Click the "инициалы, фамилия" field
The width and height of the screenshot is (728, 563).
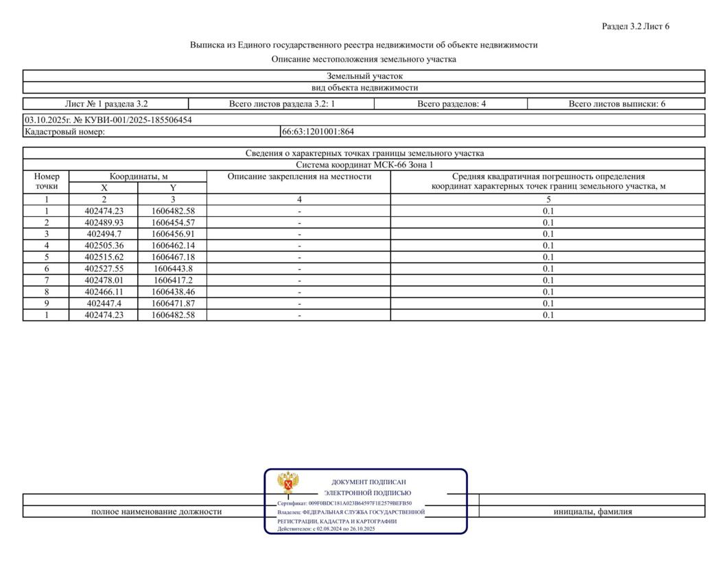click(592, 512)
